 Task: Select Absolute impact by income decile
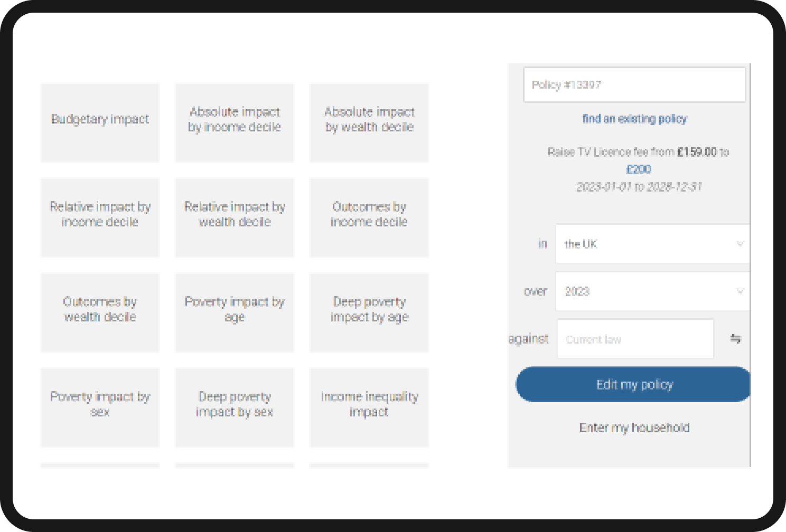pyautogui.click(x=235, y=122)
